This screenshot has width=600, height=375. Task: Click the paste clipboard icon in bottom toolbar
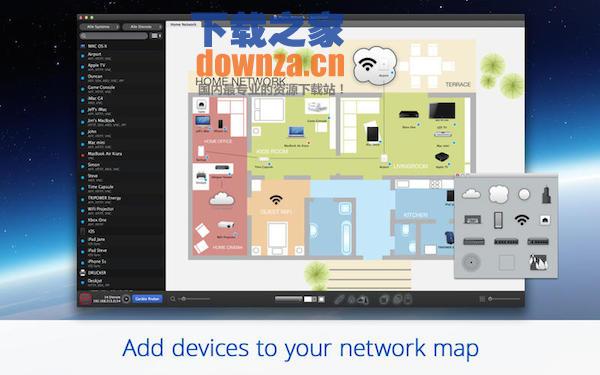[x=408, y=299]
